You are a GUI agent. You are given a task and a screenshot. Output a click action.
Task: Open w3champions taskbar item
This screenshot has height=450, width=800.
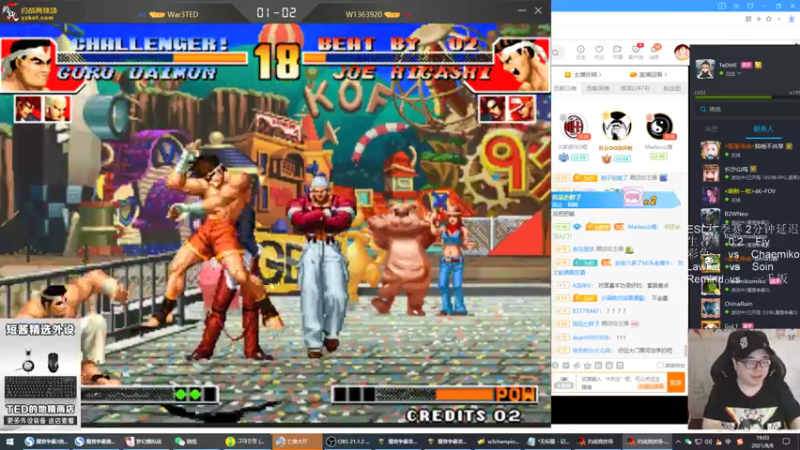point(498,441)
